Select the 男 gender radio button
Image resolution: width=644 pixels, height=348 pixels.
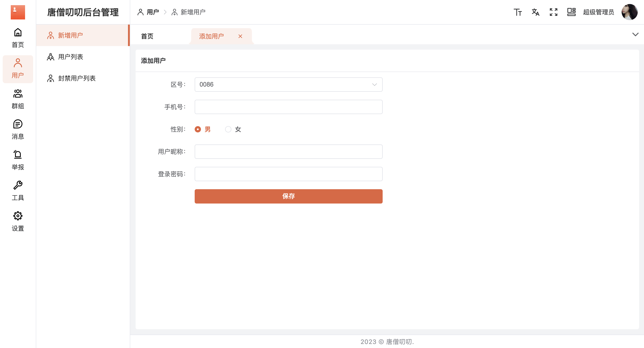pyautogui.click(x=198, y=129)
